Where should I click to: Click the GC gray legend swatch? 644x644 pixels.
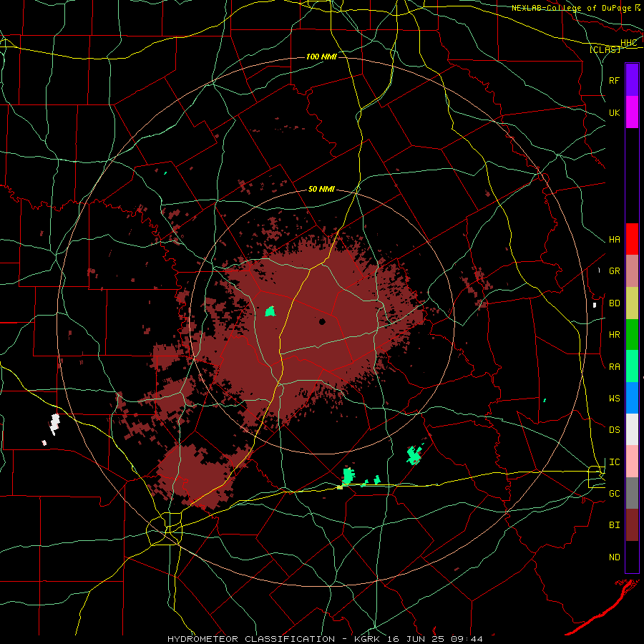[x=632, y=493]
